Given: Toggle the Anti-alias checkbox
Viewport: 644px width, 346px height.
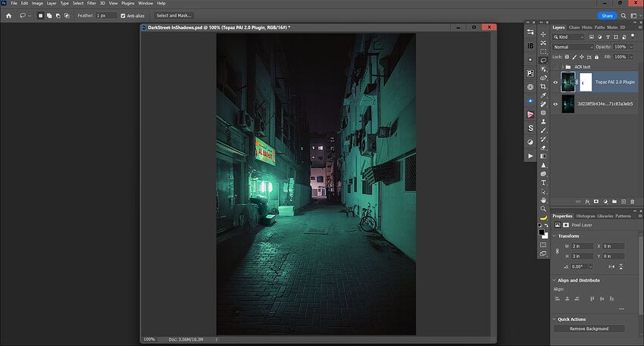Looking at the screenshot, I should pos(123,15).
